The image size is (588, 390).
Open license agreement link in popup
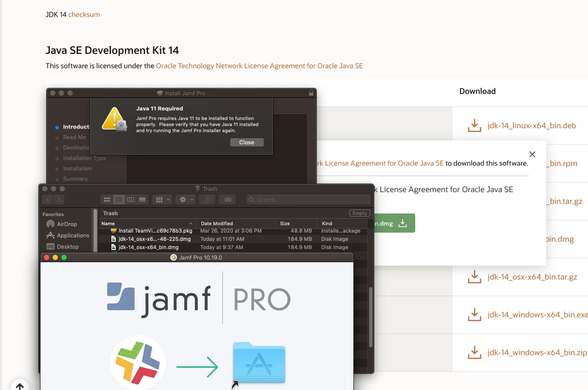click(x=380, y=163)
